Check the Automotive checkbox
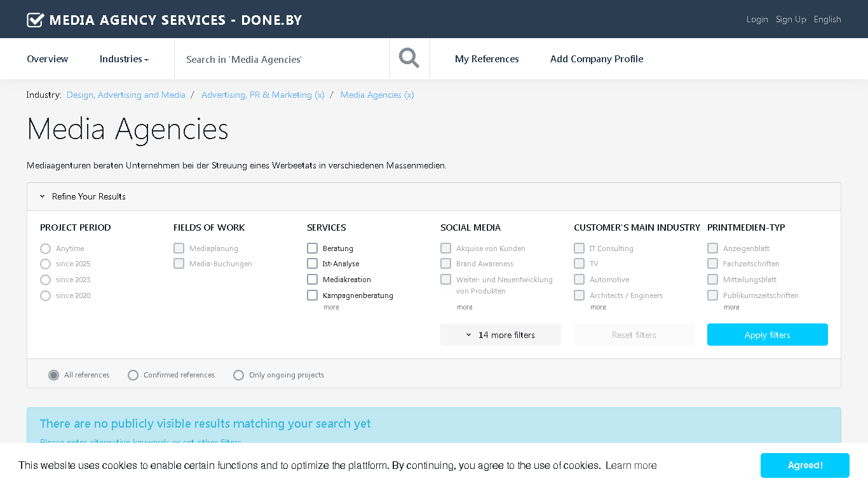The width and height of the screenshot is (868, 488). tap(579, 279)
